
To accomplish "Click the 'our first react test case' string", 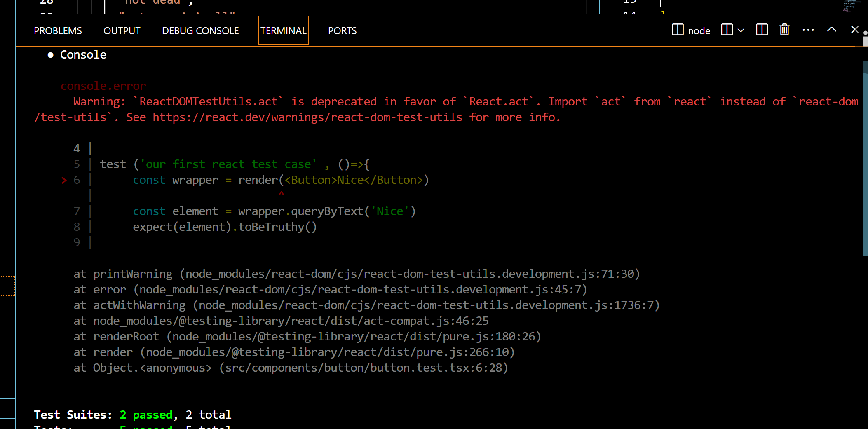I will click(229, 164).
